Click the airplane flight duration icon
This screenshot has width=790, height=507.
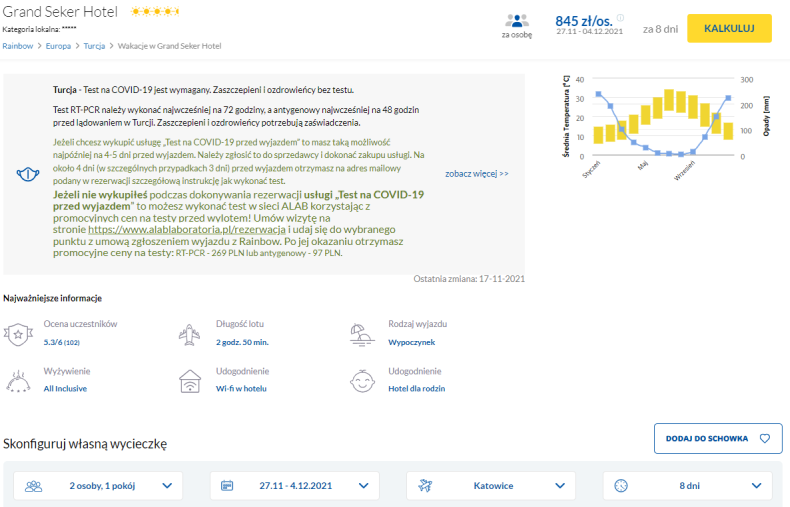pyautogui.click(x=189, y=335)
